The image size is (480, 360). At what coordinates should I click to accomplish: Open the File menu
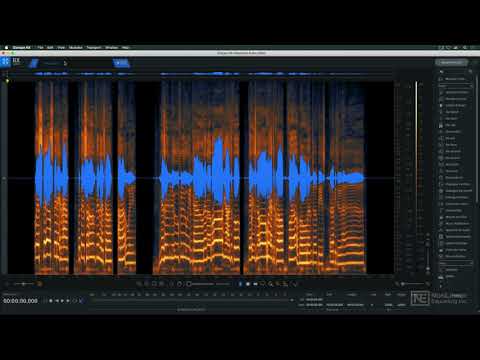[x=40, y=48]
